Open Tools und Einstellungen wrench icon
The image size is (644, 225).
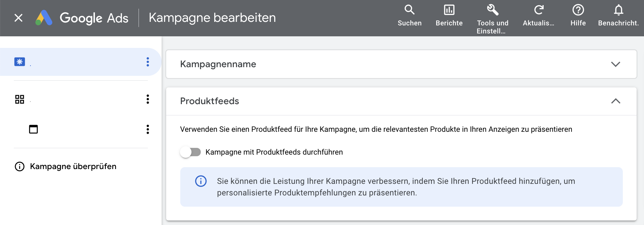pyautogui.click(x=493, y=10)
